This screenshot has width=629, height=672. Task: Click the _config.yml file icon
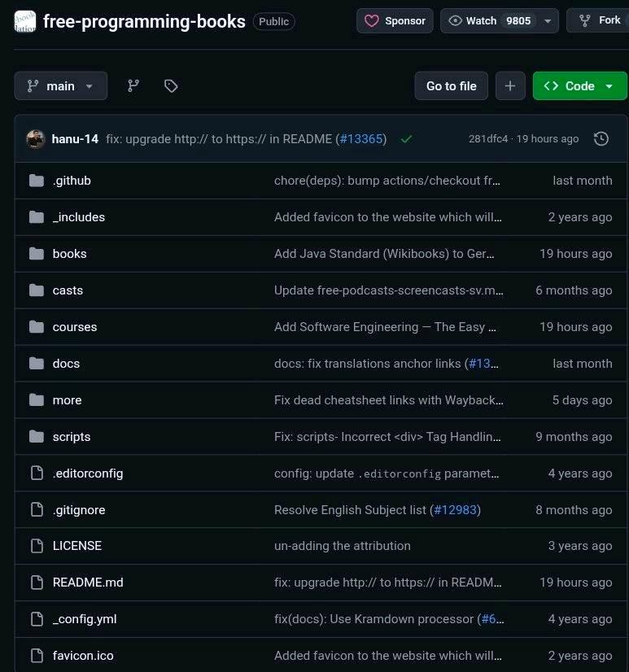point(37,619)
